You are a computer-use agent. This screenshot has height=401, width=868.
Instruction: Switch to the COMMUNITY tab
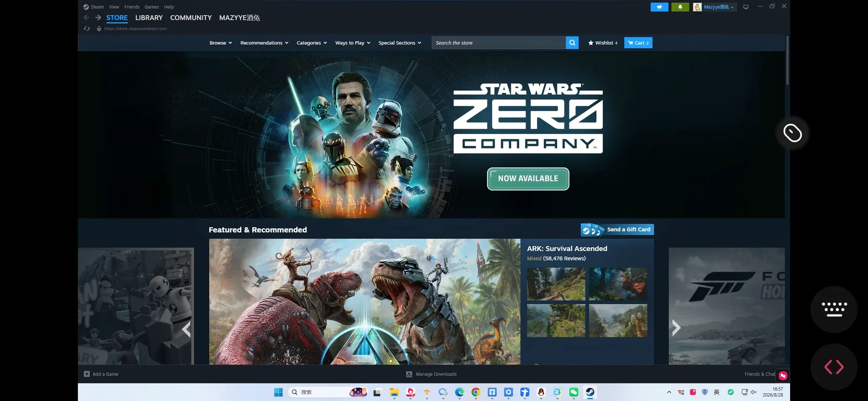(191, 18)
